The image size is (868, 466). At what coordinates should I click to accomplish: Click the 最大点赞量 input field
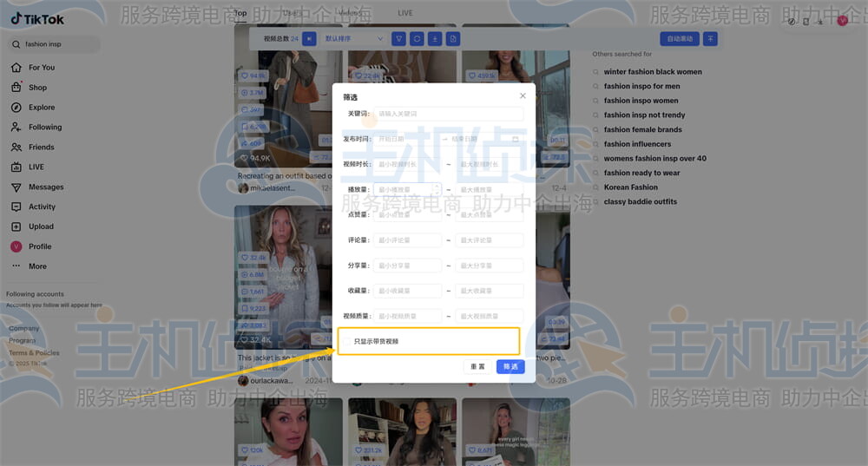tap(490, 215)
